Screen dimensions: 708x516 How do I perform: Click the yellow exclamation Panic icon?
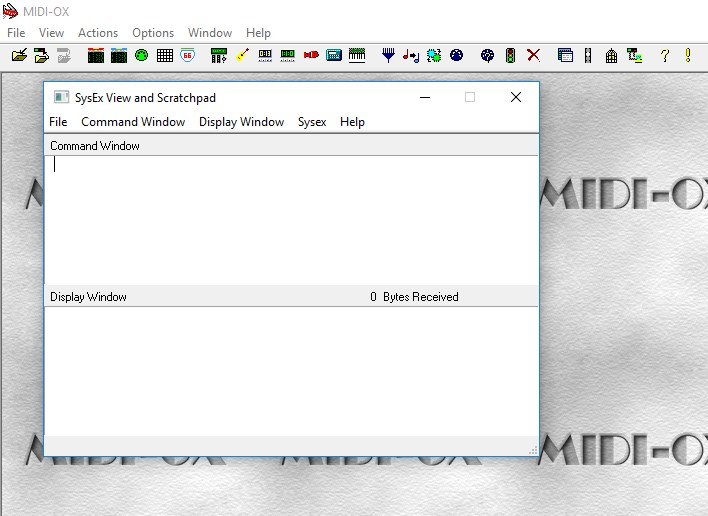[x=688, y=55]
